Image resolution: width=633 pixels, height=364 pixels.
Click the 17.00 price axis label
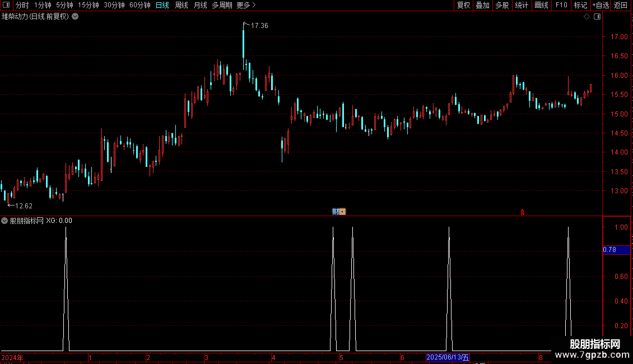619,37
